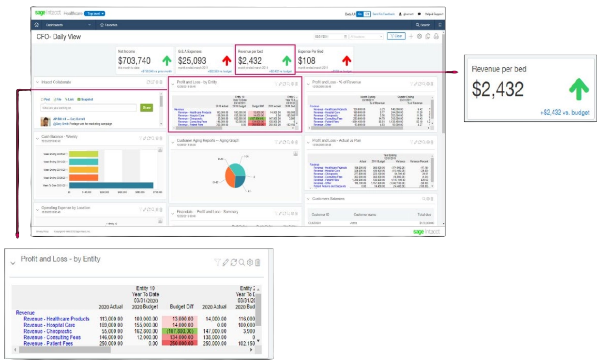Image resolution: width=602 pixels, height=364 pixels.
Task: Click the edit pencil on Operating Expense panel
Action: [x=144, y=209]
